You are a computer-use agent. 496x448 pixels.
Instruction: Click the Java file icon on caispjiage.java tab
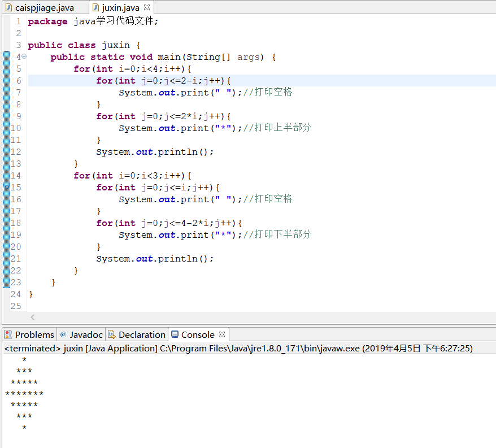pos(9,7)
